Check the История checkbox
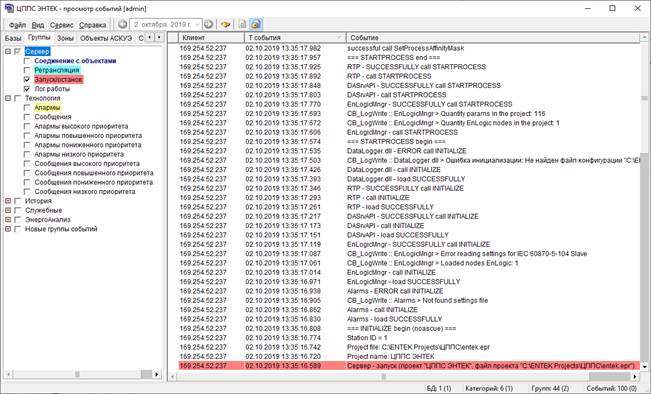Image resolution: width=651 pixels, height=394 pixels. [x=17, y=201]
